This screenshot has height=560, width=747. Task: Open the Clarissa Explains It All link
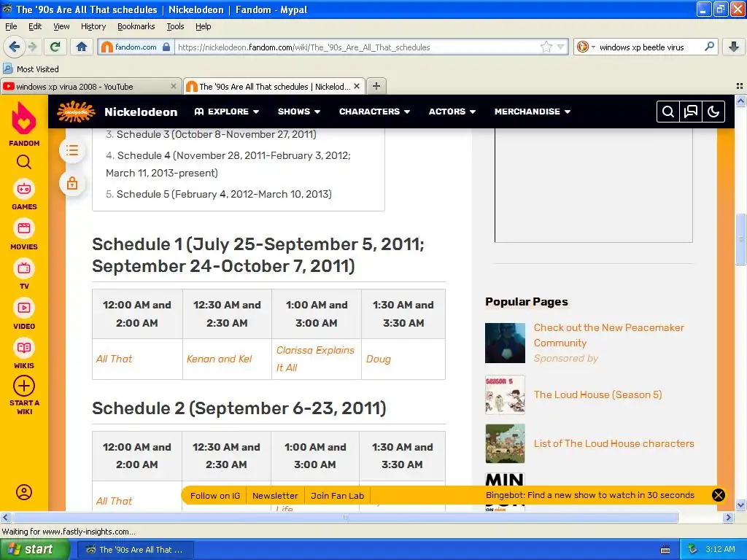[x=315, y=359]
